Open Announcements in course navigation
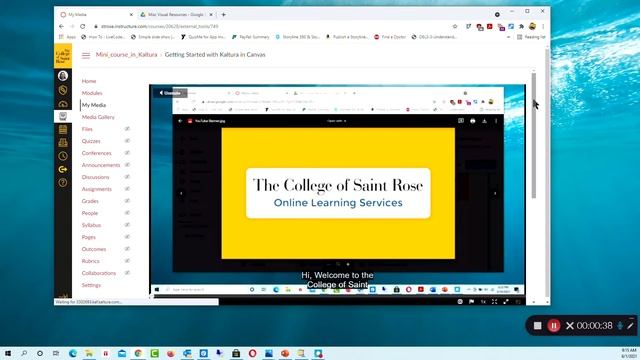Viewport: 640px width, 360px height. tap(101, 165)
